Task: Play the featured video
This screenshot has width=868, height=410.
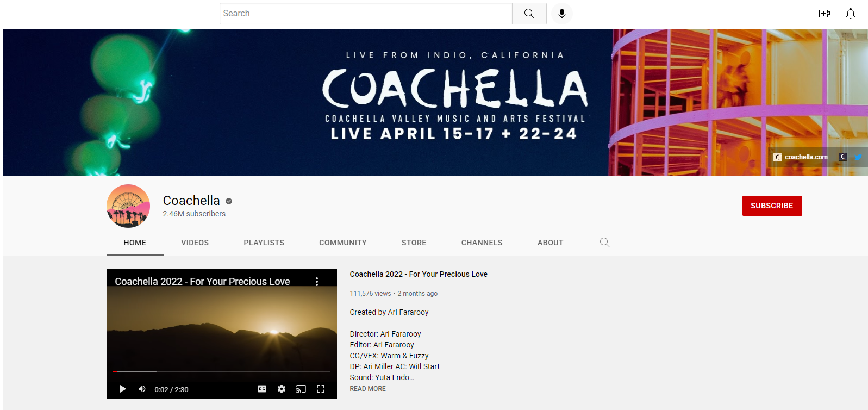Action: point(123,389)
